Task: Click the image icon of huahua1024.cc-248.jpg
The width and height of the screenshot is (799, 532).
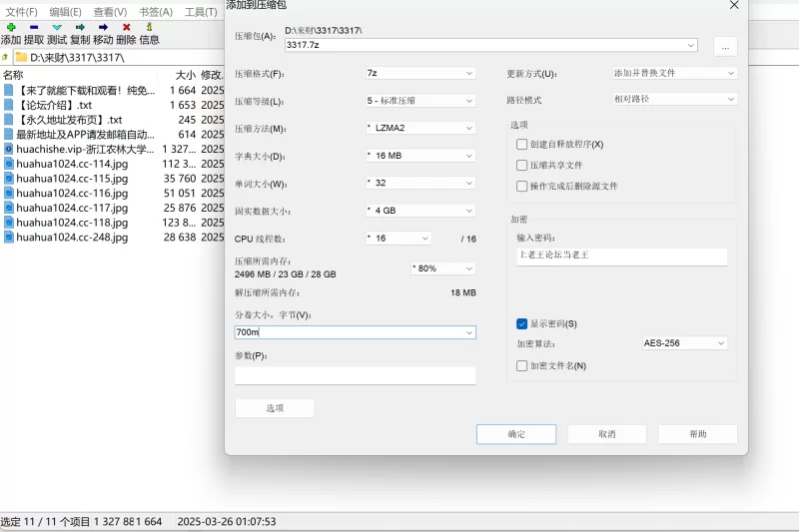Action: coord(9,238)
